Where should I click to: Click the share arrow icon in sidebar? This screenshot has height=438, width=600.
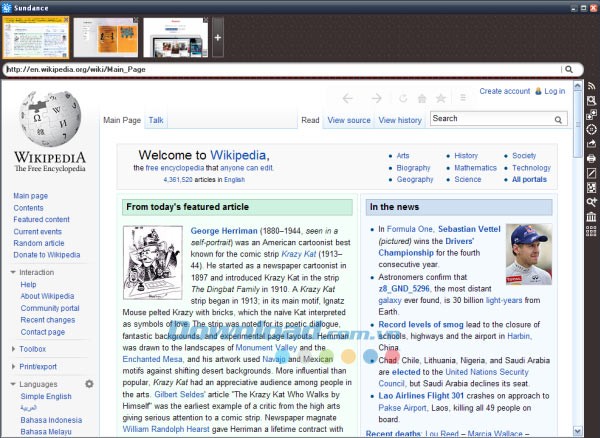pos(592,144)
